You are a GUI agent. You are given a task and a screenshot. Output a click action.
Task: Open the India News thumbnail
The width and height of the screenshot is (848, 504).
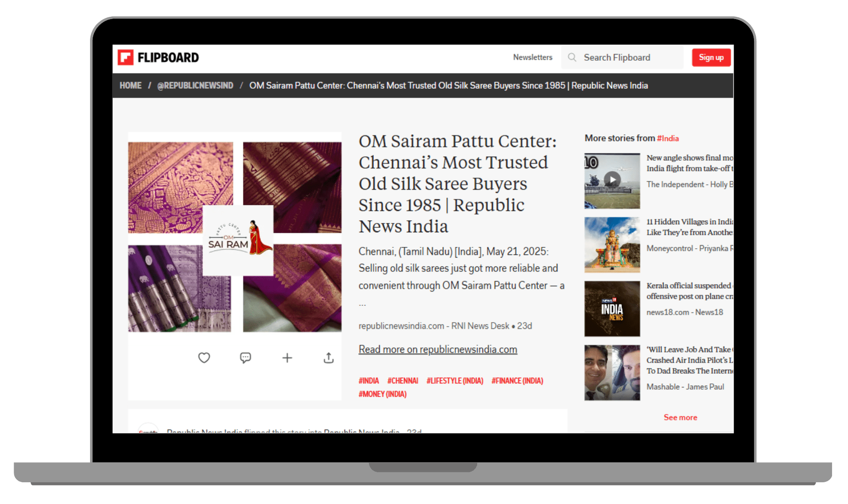612,309
